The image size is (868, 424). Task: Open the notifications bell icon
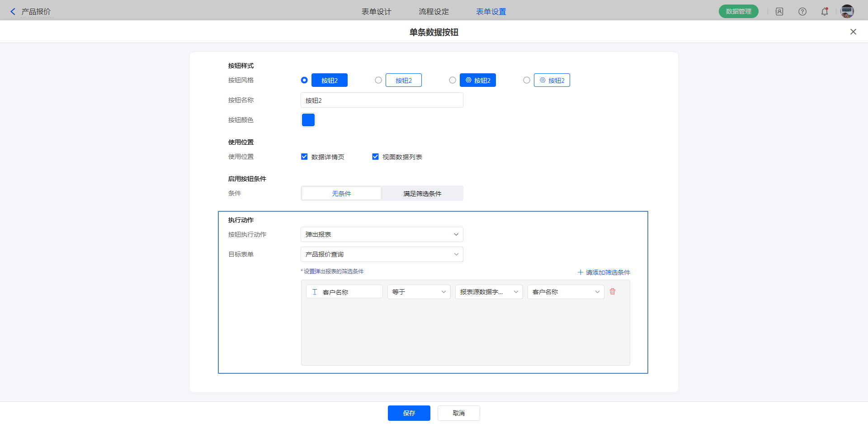[825, 12]
